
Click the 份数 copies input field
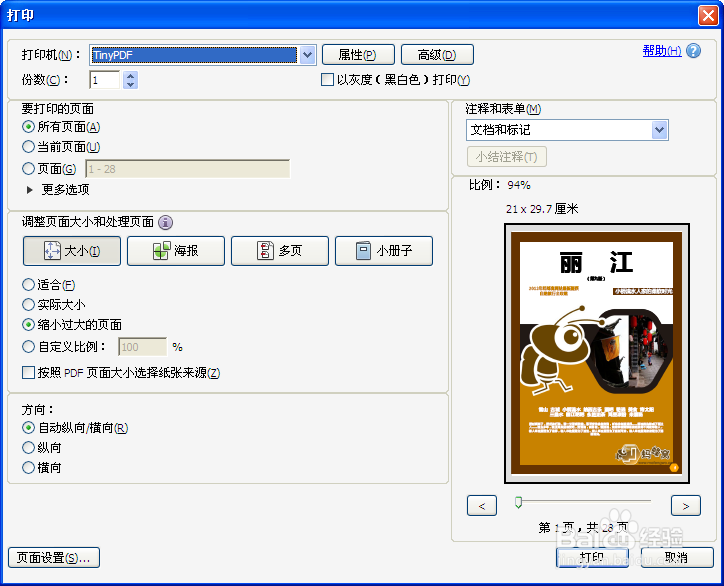pos(105,80)
